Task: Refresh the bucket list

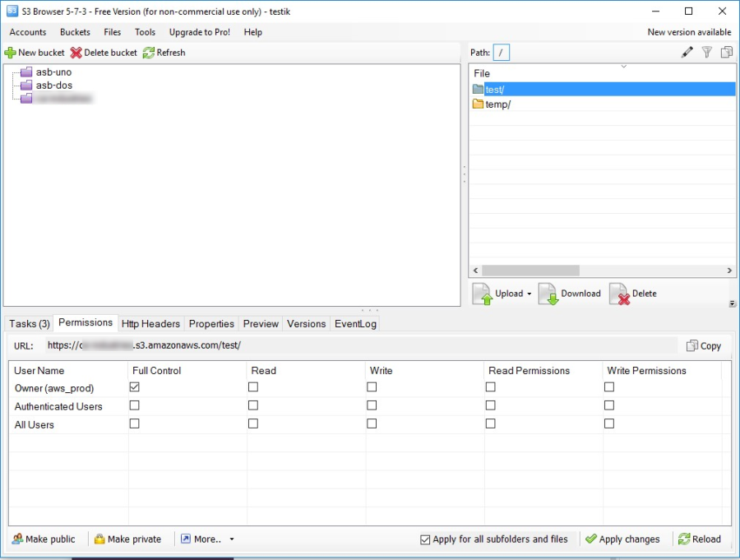Action: coord(164,53)
